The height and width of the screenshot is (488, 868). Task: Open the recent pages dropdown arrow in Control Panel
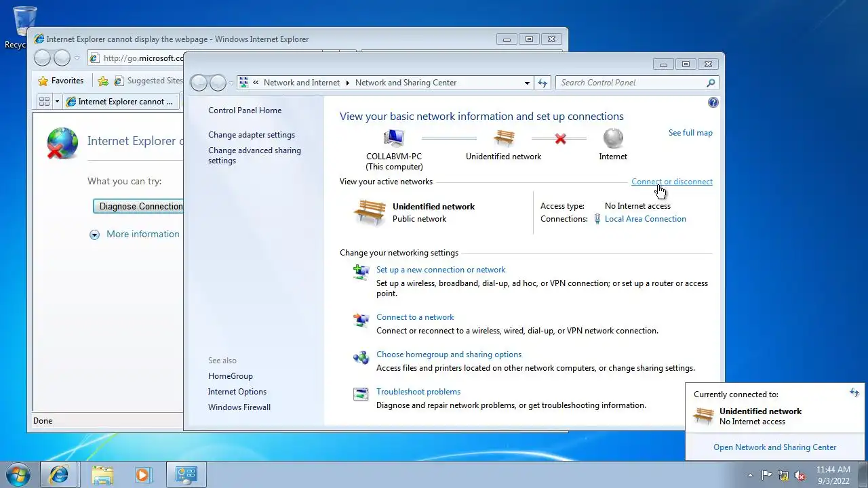pos(231,83)
